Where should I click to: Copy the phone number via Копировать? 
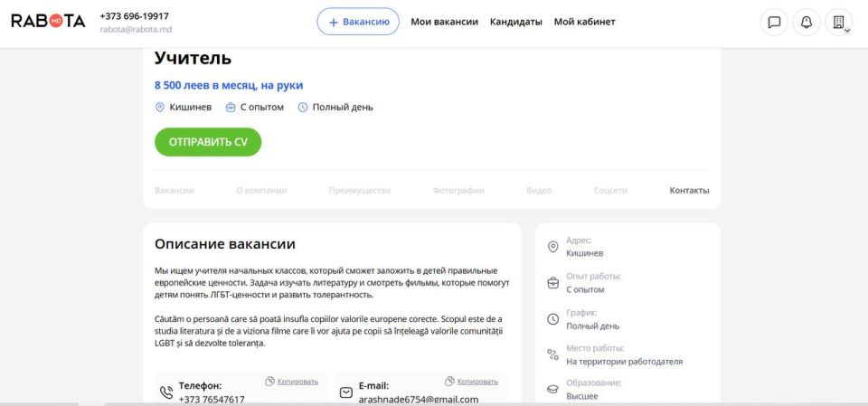292,381
